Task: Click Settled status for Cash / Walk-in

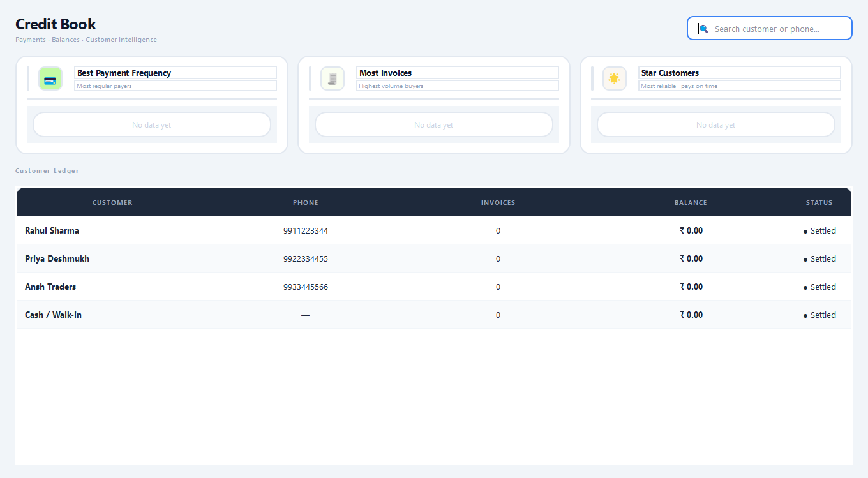Action: click(x=819, y=315)
